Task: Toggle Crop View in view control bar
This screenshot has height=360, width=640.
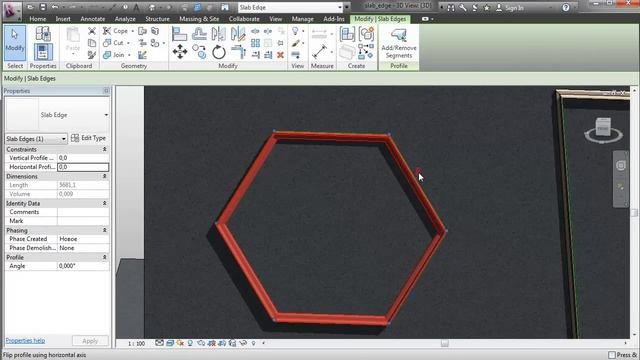Action: 211,343
